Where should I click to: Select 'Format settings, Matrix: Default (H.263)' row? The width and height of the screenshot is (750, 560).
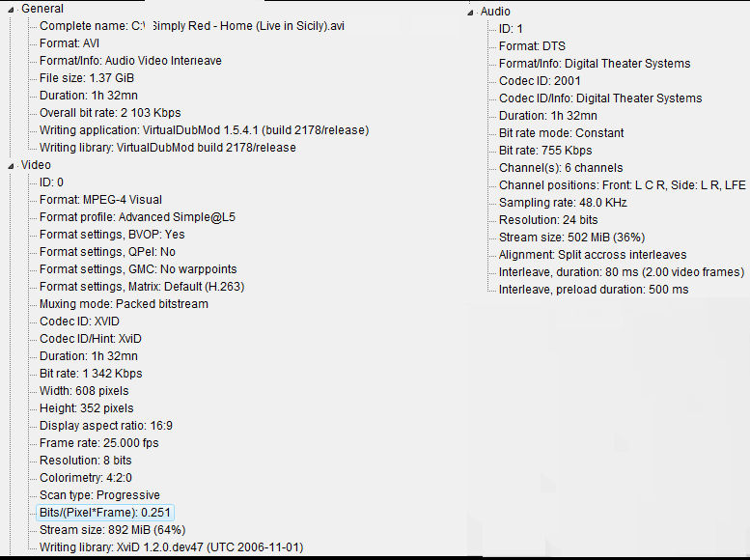point(142,287)
